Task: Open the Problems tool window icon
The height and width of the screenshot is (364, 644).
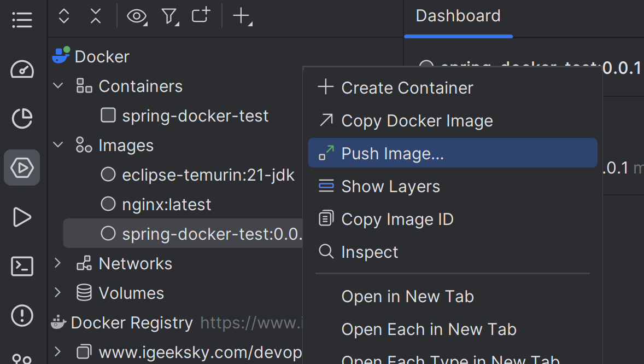Action: [22, 316]
